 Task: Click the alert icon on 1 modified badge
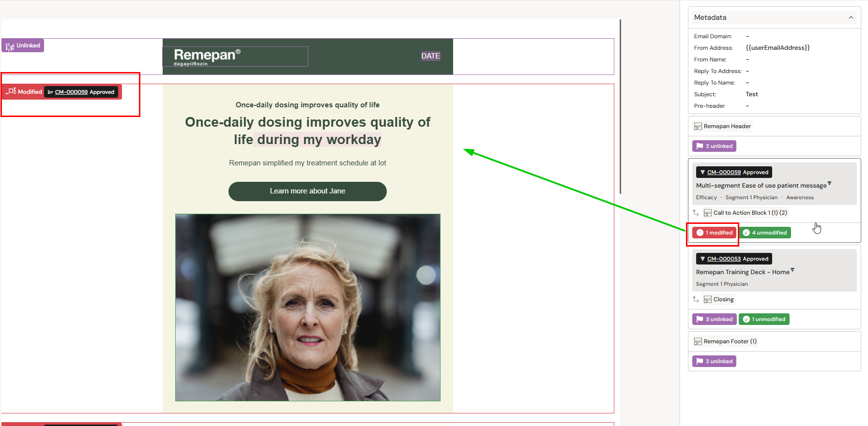(x=700, y=233)
